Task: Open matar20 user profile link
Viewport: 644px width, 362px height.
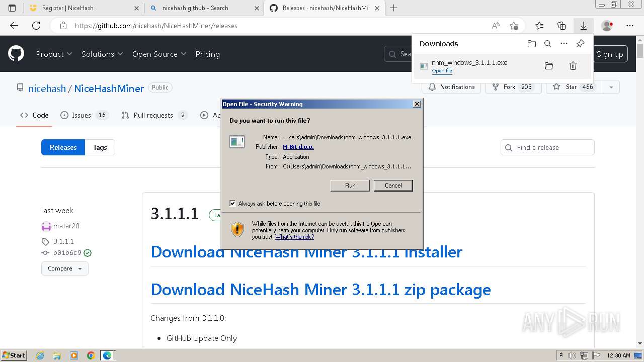Action: (x=66, y=226)
